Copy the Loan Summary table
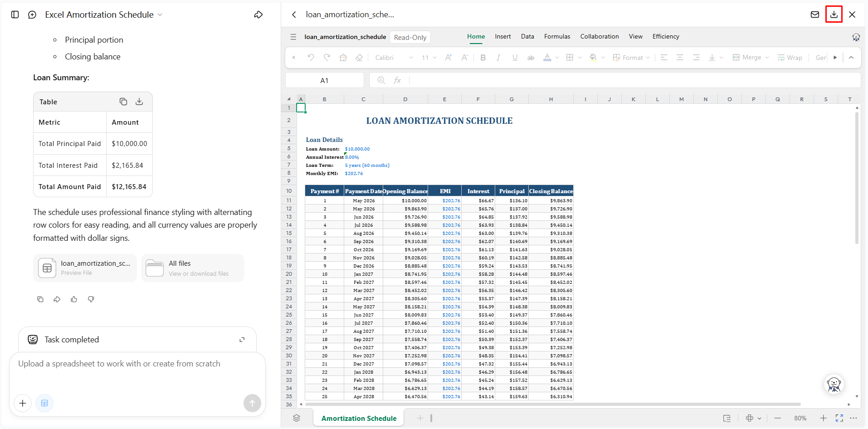 [x=123, y=102]
